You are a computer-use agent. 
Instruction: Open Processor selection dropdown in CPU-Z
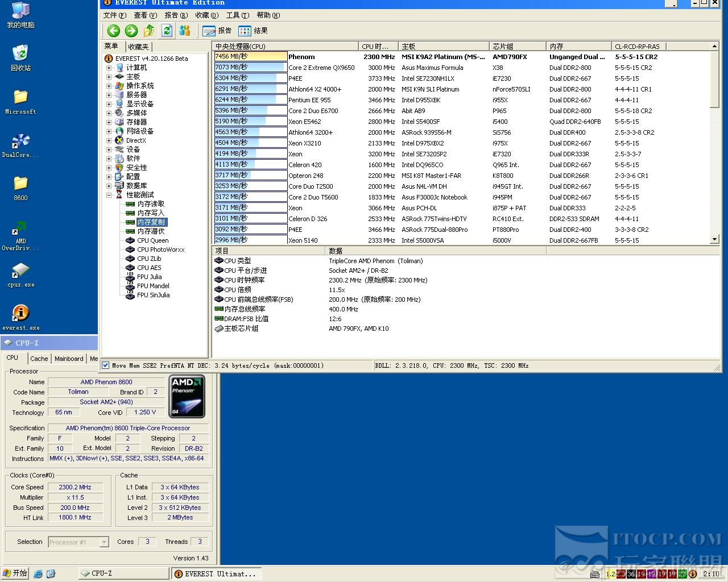[104, 542]
